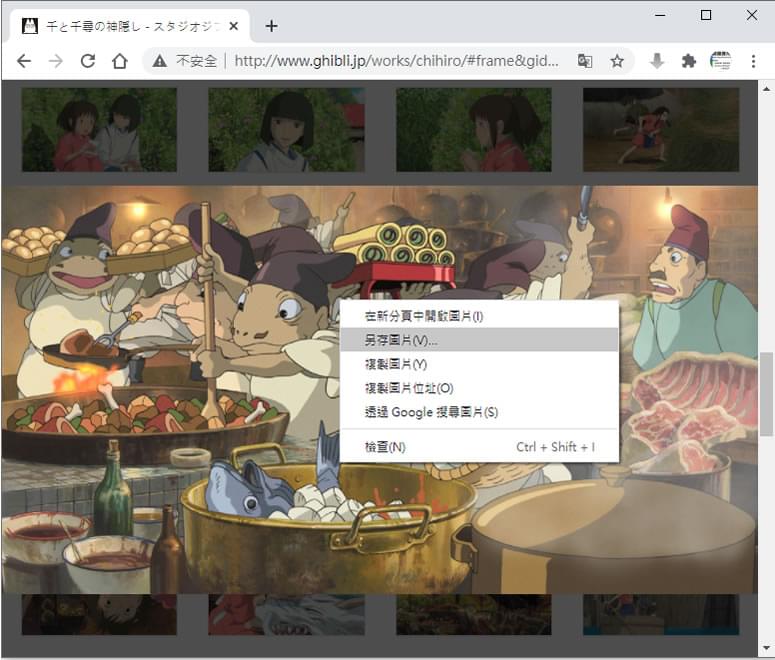
Task: Click the not secure warning icon
Action: [x=159, y=61]
